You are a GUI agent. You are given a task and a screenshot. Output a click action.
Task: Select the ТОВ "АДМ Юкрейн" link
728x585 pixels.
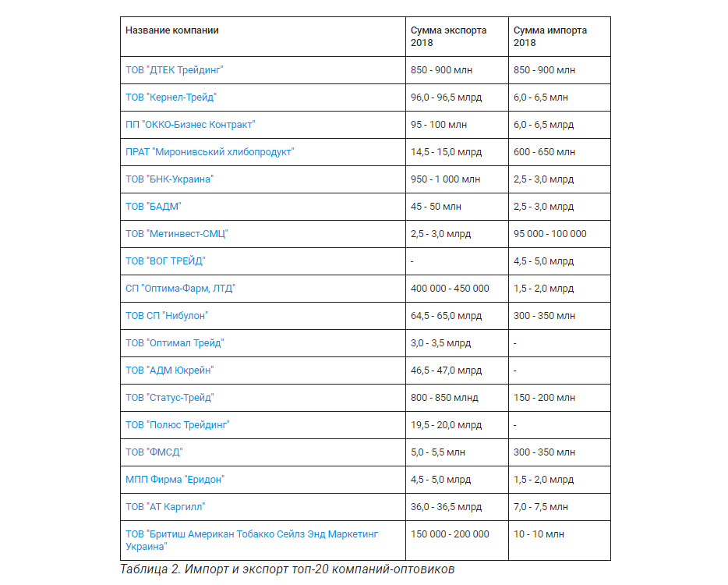tap(169, 370)
